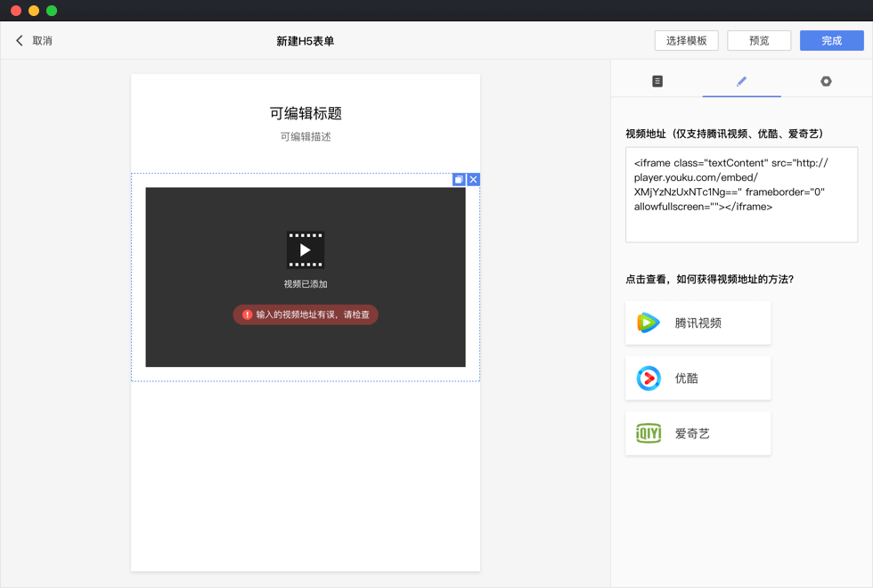
Task: Click the 视频已添加 label in the video
Action: point(306,284)
